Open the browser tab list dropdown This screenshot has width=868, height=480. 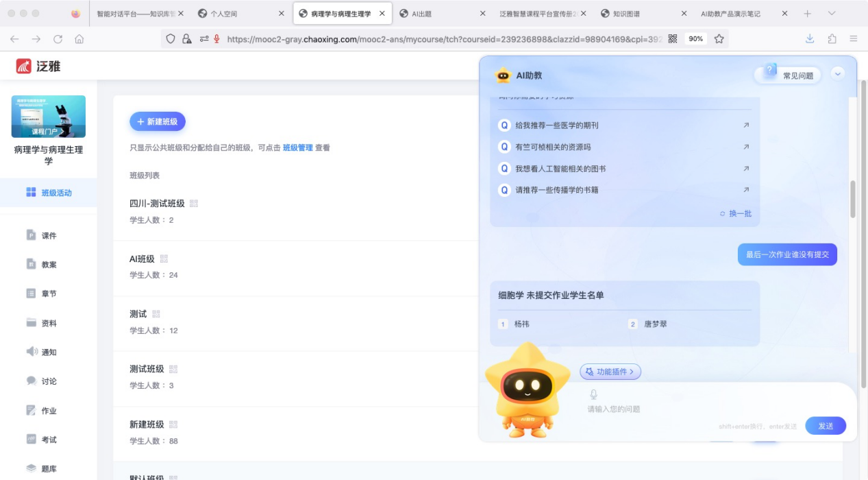[x=832, y=14]
